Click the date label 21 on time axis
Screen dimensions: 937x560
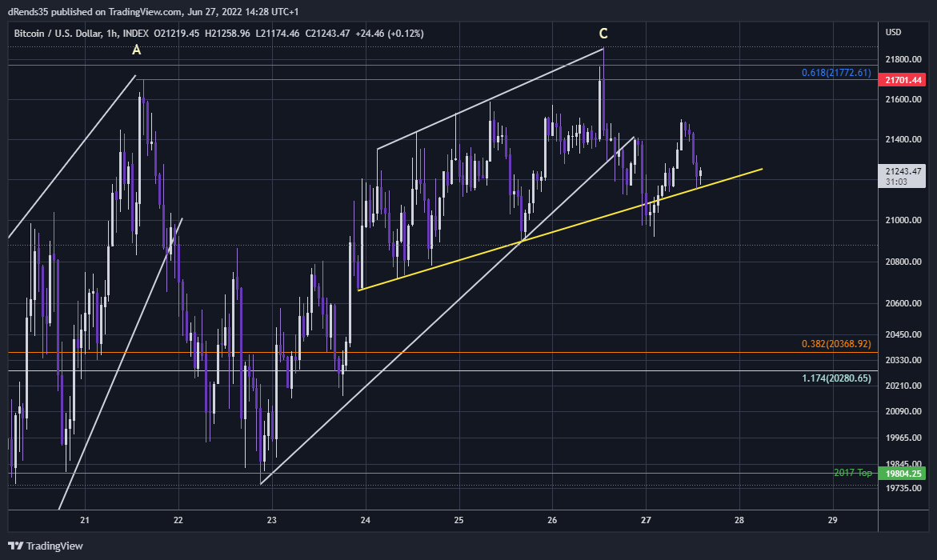coord(85,520)
